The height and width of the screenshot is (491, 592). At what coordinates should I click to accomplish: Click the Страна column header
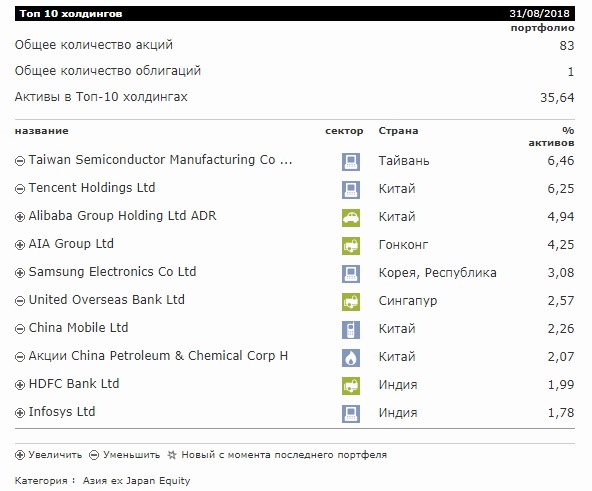click(x=398, y=131)
